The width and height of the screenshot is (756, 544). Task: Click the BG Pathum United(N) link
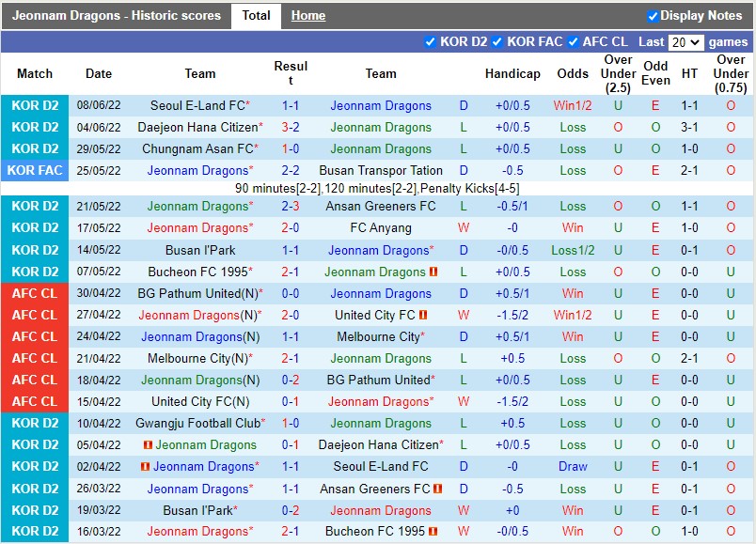pyautogui.click(x=197, y=293)
